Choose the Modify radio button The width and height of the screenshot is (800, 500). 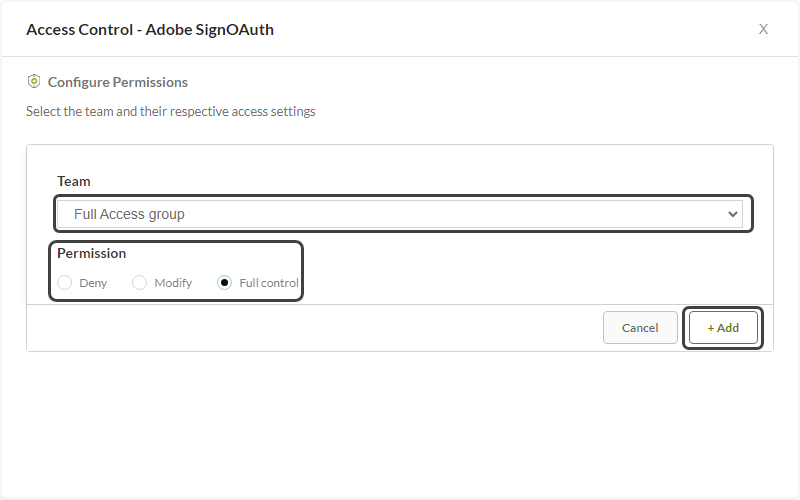(x=140, y=283)
